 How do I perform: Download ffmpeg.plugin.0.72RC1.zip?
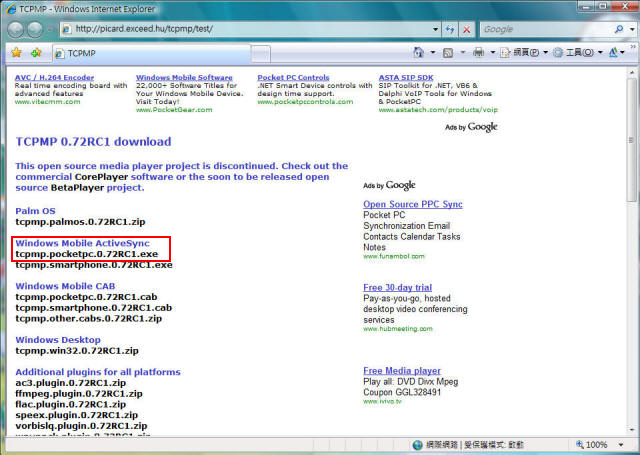pyautogui.click(x=79, y=394)
